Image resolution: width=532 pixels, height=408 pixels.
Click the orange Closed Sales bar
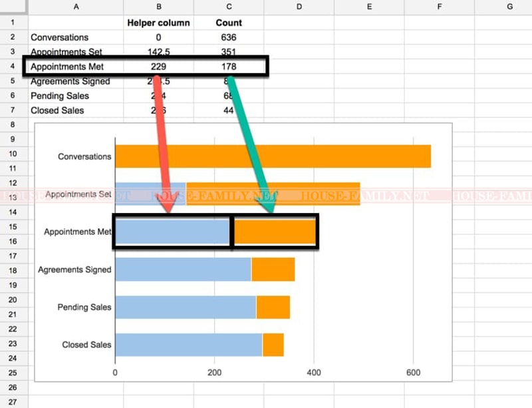pos(273,345)
